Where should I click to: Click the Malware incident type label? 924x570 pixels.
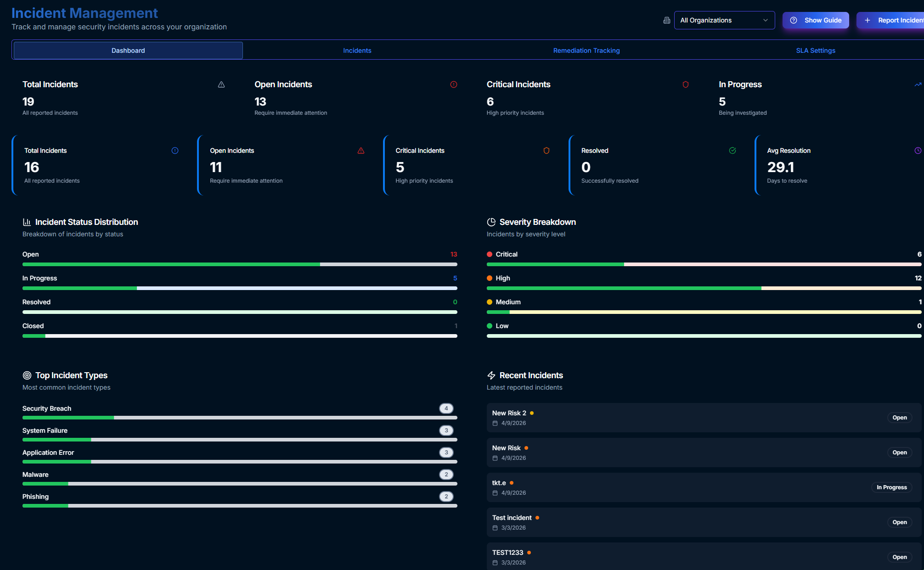pos(35,475)
